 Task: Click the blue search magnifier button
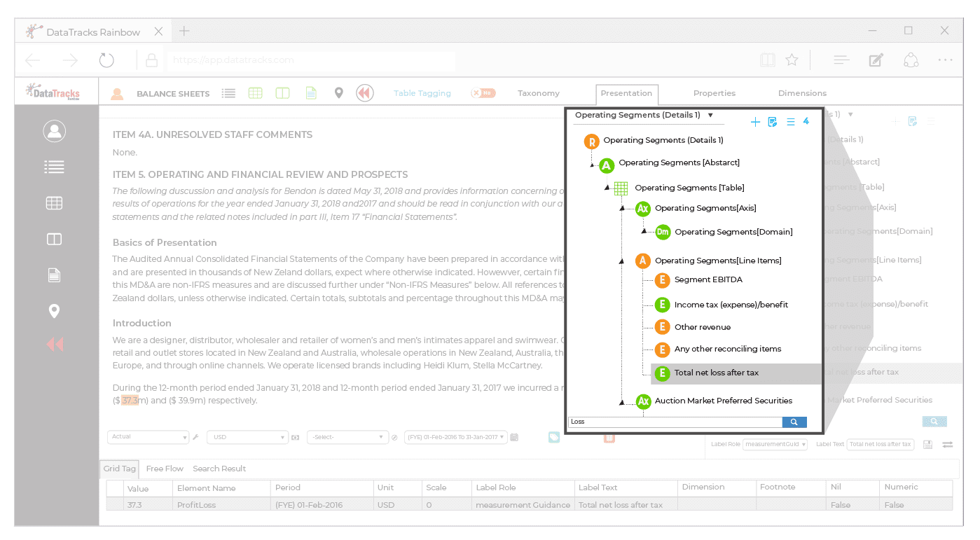(x=794, y=422)
